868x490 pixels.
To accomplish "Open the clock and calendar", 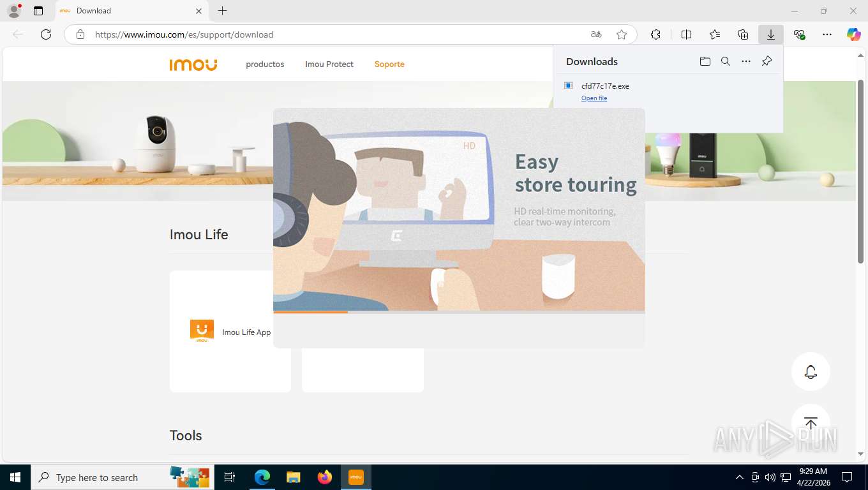I will click(812, 477).
